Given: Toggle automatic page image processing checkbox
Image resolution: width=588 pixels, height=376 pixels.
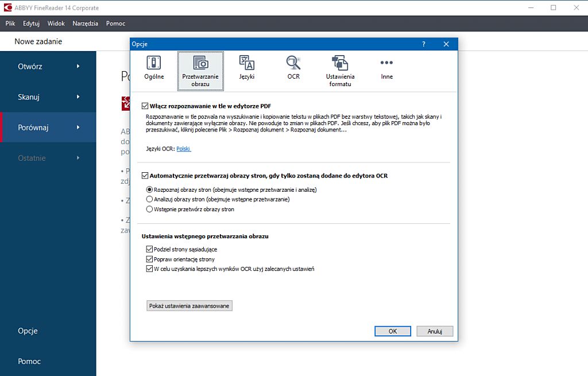Looking at the screenshot, I should [145, 176].
